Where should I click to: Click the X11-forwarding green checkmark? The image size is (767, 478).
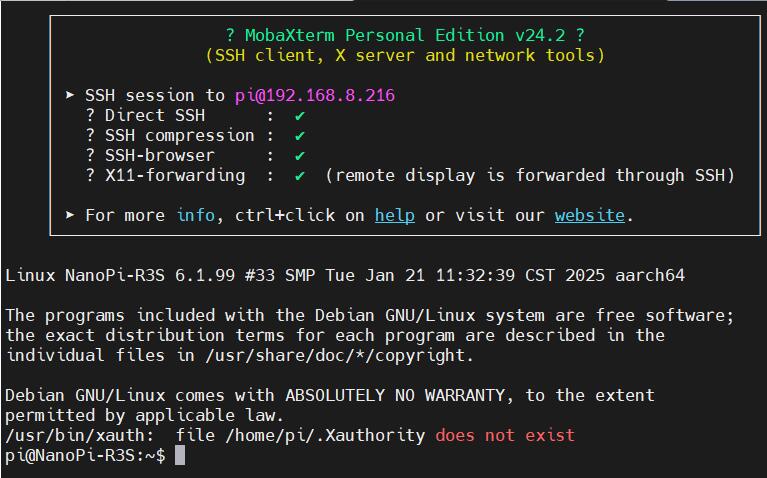point(299,176)
